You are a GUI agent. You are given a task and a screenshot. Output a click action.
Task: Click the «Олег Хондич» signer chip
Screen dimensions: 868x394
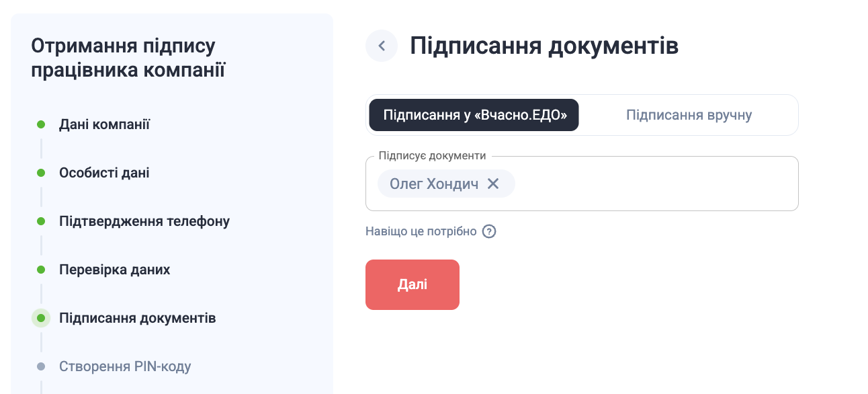click(433, 184)
